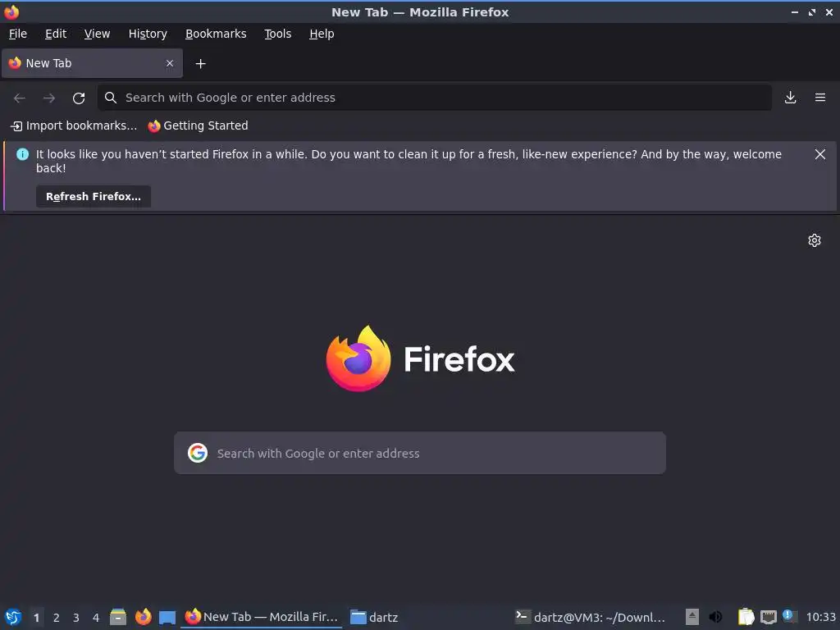
Task: Click removable media eject icon in tray
Action: click(692, 617)
